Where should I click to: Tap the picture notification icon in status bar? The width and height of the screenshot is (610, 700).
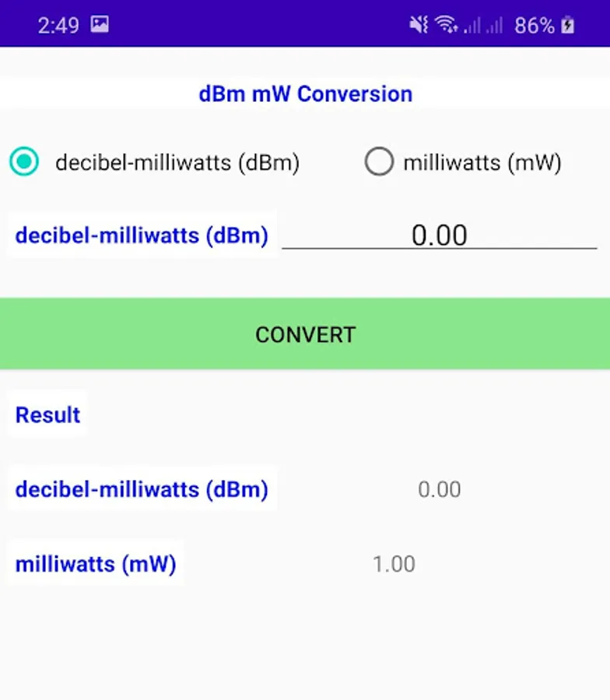point(100,25)
